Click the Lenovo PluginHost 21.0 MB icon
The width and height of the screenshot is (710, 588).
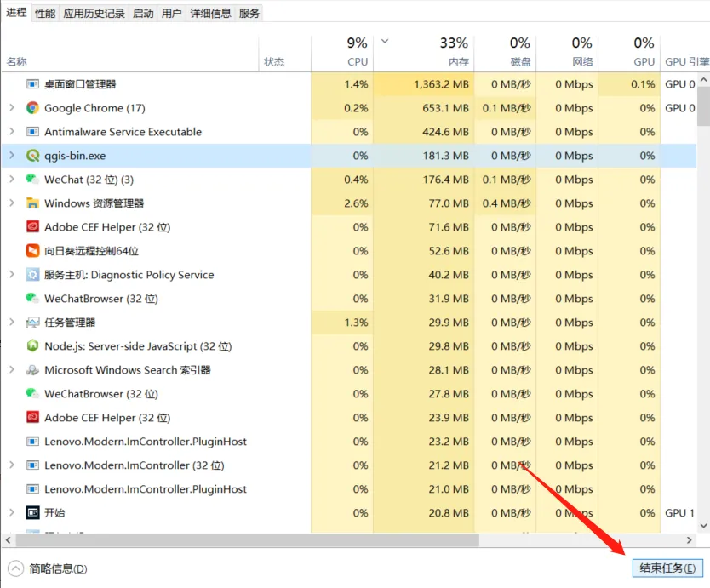(x=32, y=489)
